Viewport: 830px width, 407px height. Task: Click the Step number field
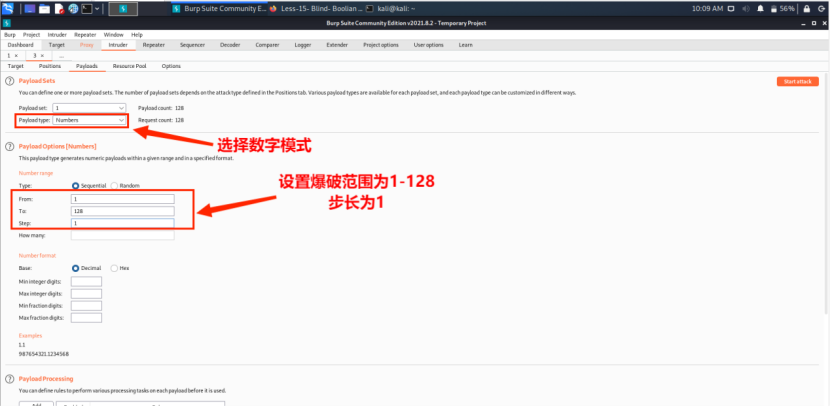pos(122,223)
